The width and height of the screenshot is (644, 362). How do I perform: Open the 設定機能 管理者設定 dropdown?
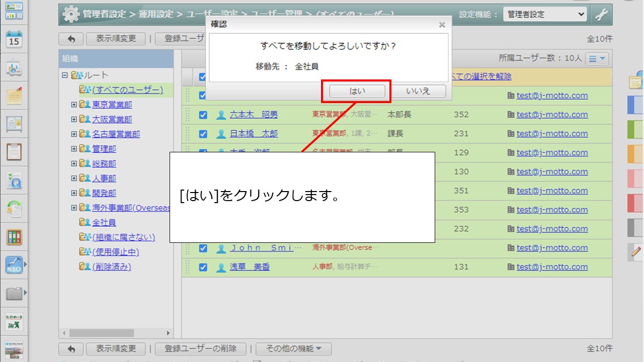pyautogui.click(x=545, y=15)
